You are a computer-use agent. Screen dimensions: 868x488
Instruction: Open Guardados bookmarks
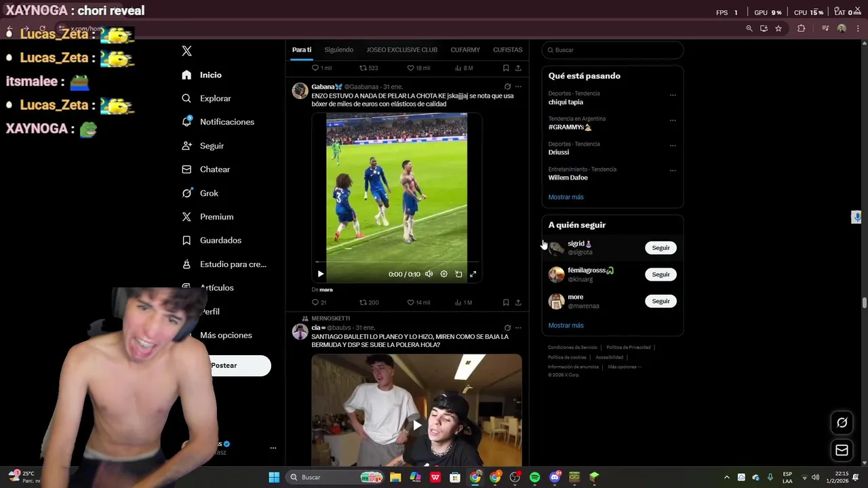click(x=212, y=240)
